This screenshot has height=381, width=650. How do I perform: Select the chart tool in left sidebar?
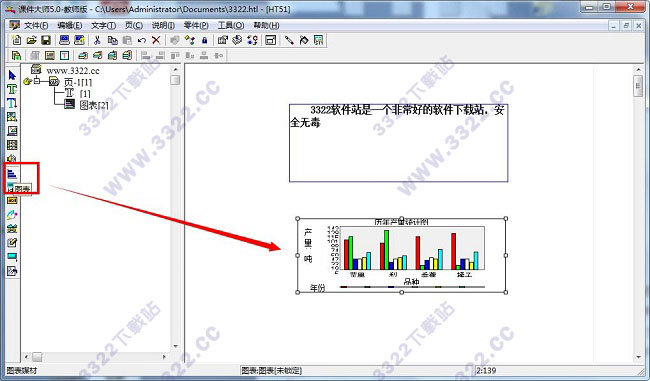pos(12,174)
